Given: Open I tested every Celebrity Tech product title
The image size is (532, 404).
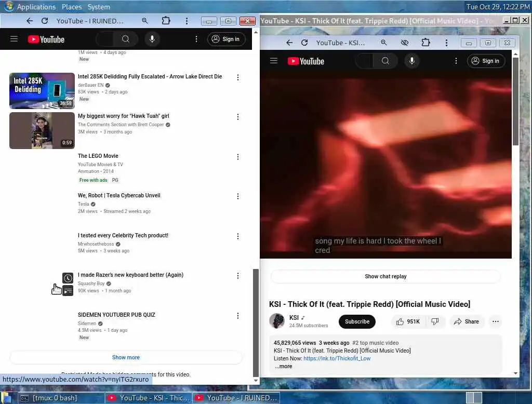Looking at the screenshot, I should click(x=123, y=235).
